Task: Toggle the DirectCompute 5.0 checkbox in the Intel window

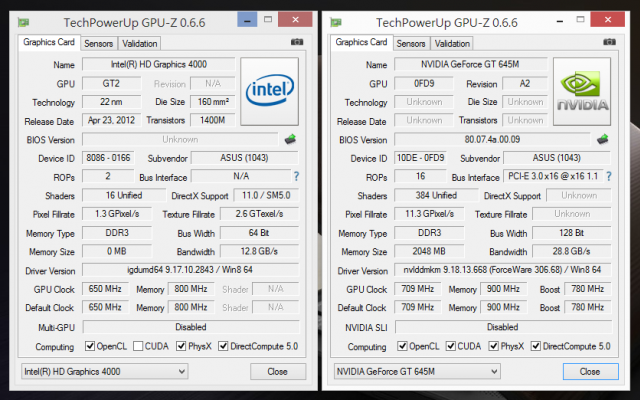Action: pos(223,346)
